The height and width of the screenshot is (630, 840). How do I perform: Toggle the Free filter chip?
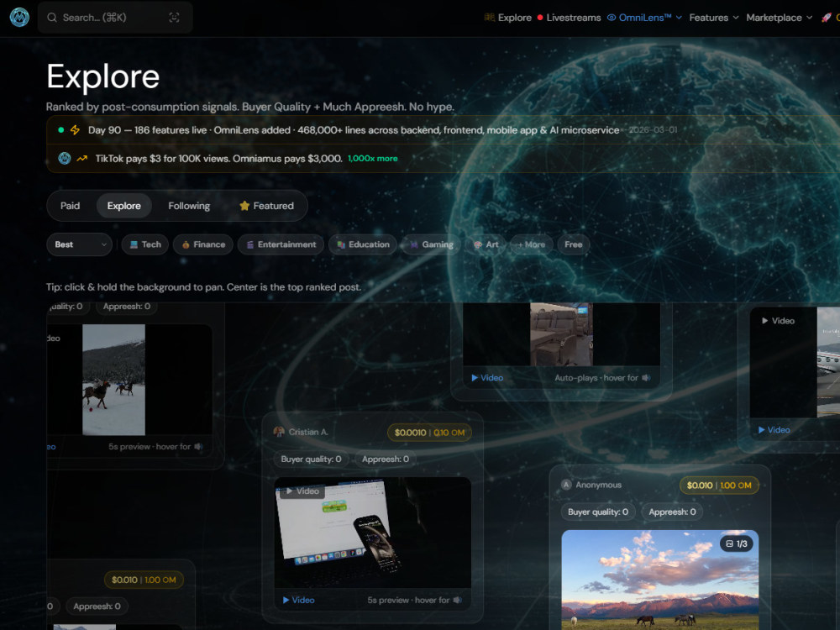coord(573,244)
